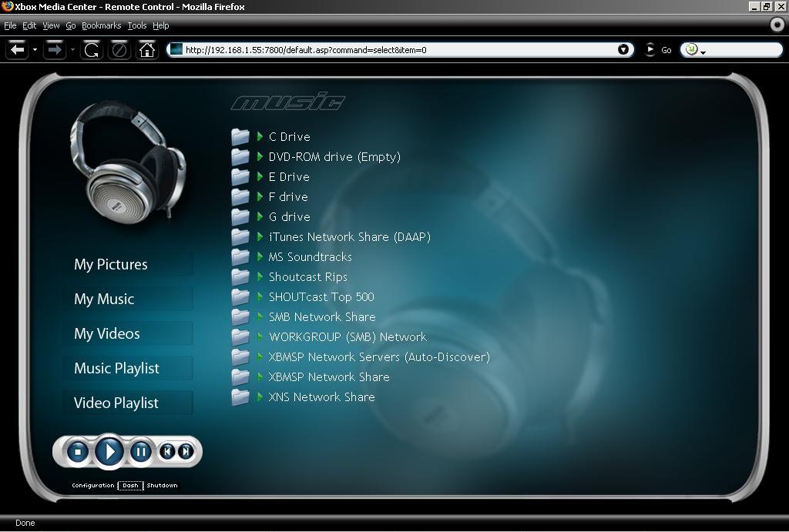Viewport: 789px width, 532px height.
Task: Click the Firefox throbber activity icon
Action: (777, 24)
